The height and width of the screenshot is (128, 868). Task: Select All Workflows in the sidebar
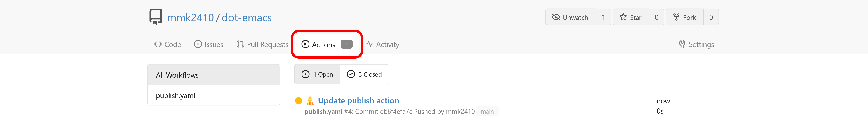click(214, 75)
